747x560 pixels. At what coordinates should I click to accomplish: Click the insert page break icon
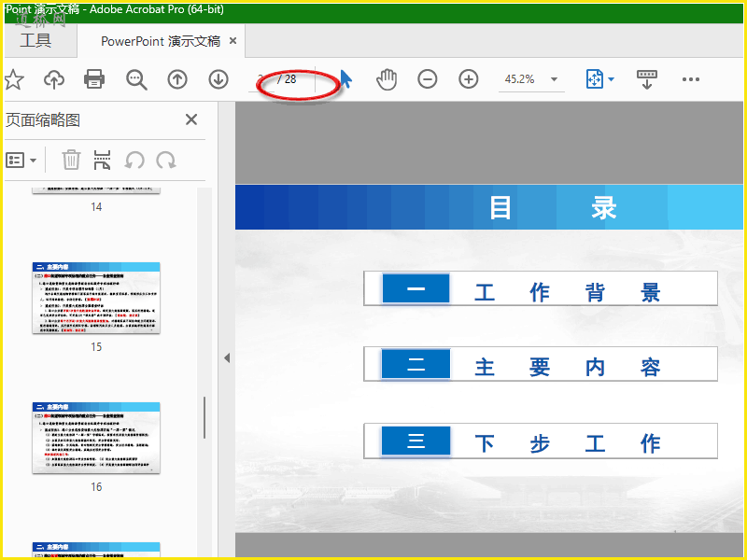coord(102,160)
